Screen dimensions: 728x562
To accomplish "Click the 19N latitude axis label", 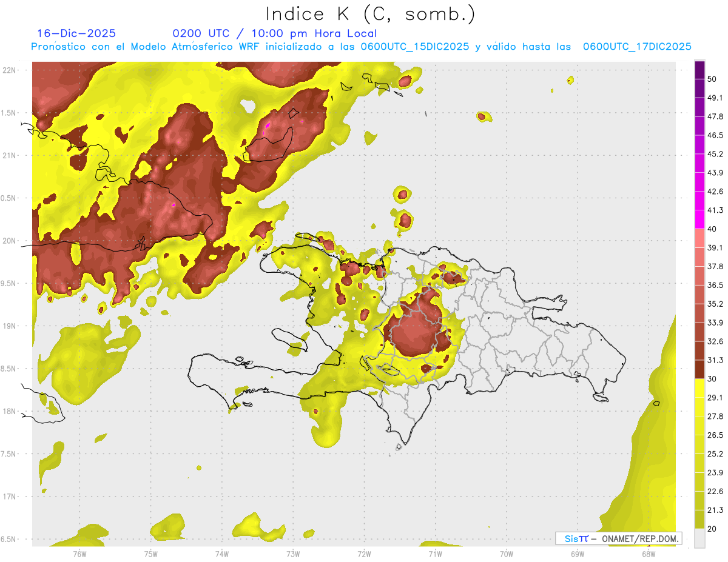I will pyautogui.click(x=9, y=326).
